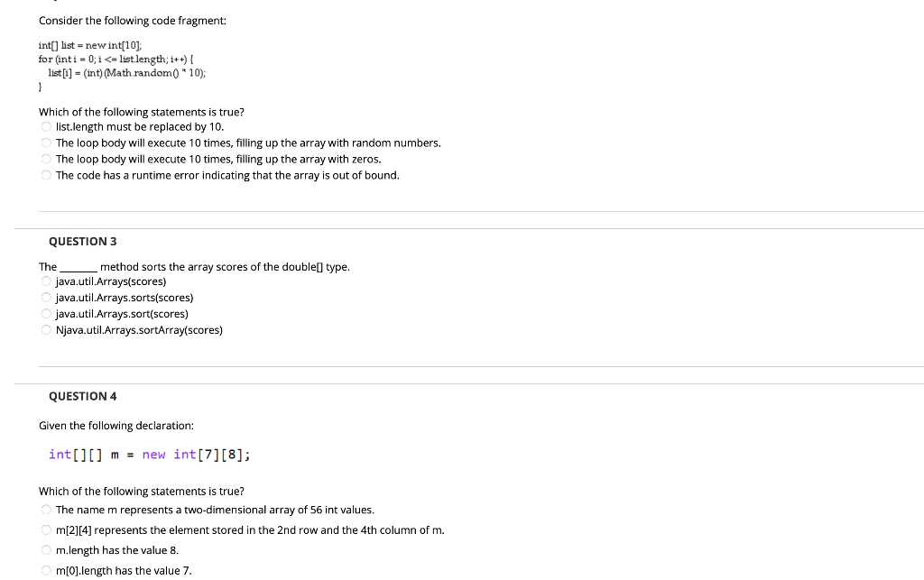Click the QUESTION 3 heading
This screenshot has width=924, height=580.
pyautogui.click(x=82, y=241)
